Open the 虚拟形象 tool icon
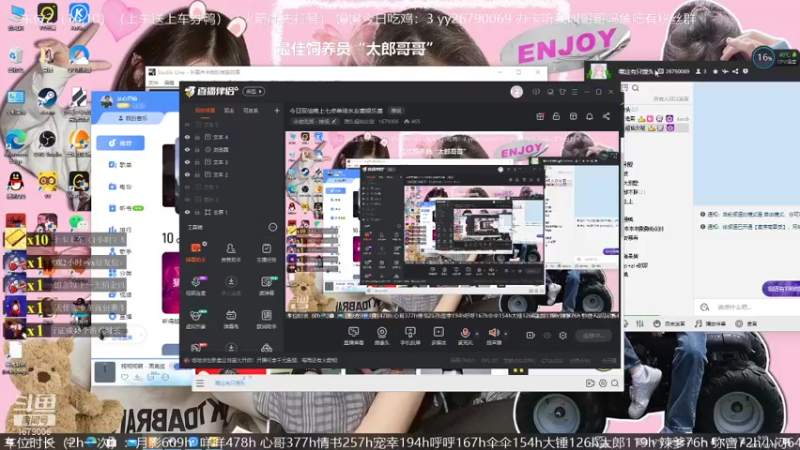The width and height of the screenshot is (800, 450). (x=196, y=319)
